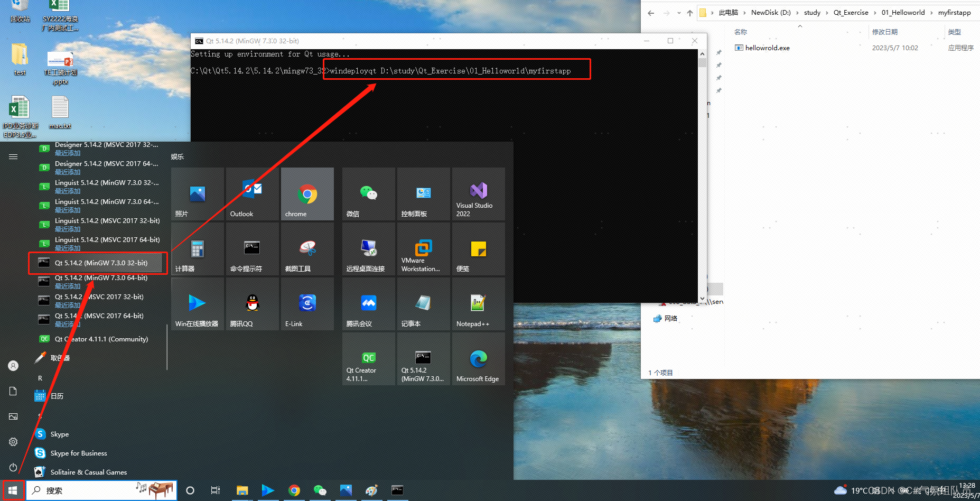Screen dimensions: 980x501
Task: Click the console window scroll-up arrow
Action: (702, 54)
